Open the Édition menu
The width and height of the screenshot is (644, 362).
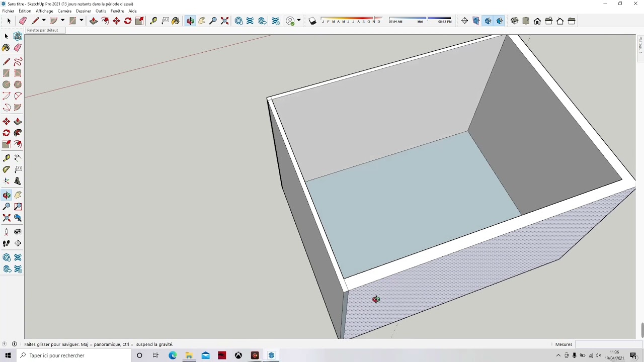(x=25, y=11)
